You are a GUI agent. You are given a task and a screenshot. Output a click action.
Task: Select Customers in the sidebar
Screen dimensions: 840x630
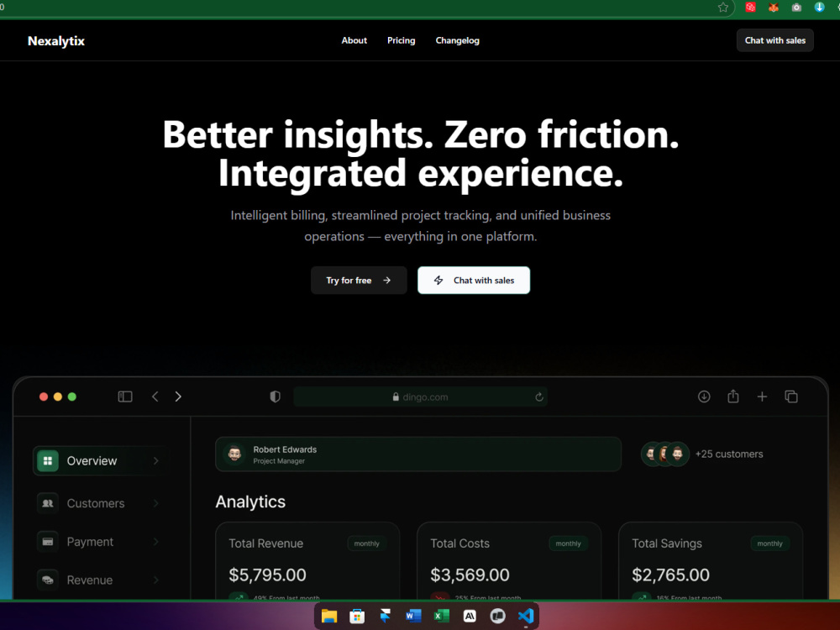point(102,503)
